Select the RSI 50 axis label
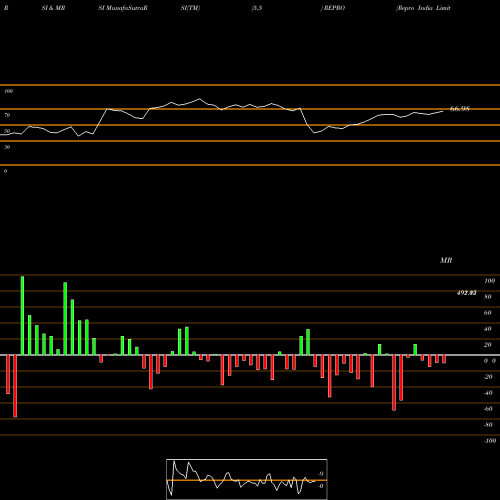 pyautogui.click(x=7, y=131)
